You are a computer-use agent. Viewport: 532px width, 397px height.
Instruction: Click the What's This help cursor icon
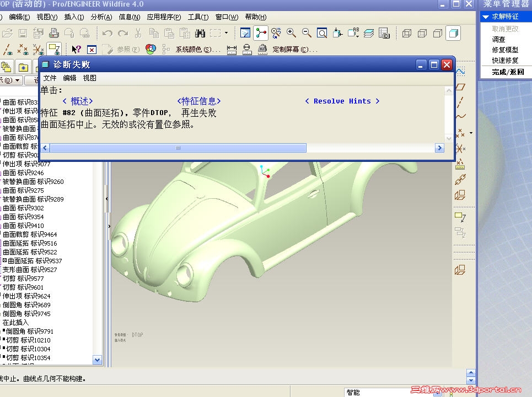76,50
